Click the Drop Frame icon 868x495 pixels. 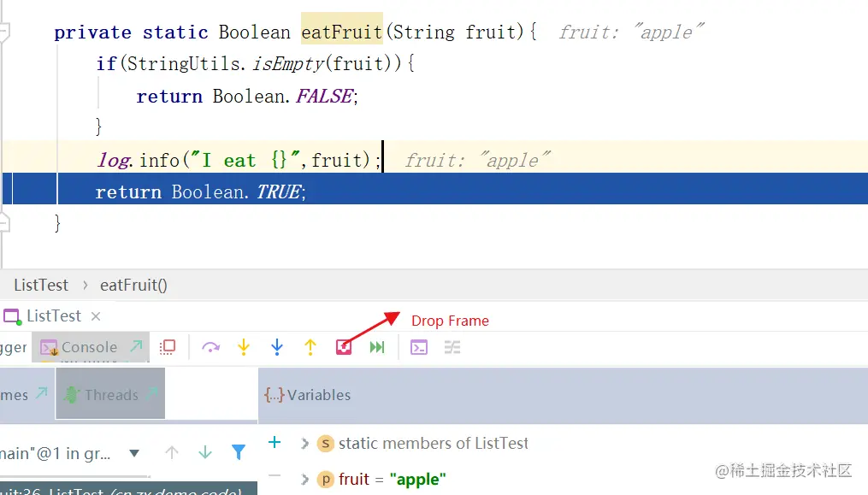point(344,347)
